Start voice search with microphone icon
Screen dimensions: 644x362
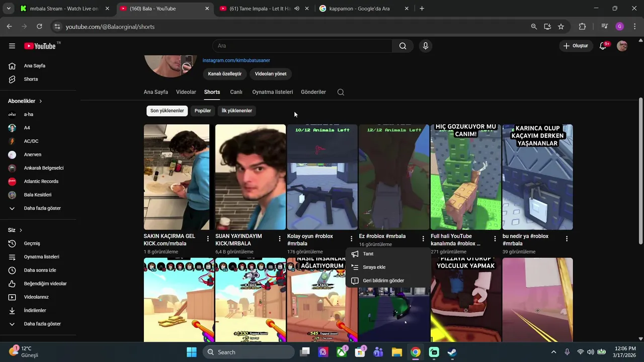(426, 46)
